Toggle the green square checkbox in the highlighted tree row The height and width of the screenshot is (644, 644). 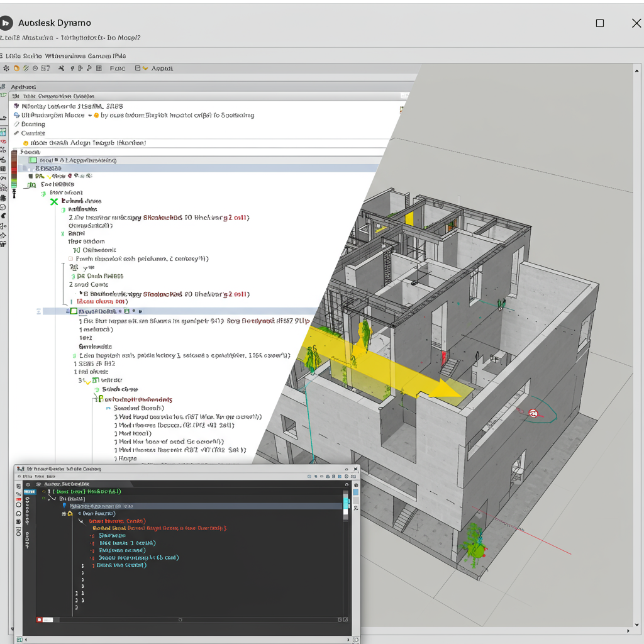tap(74, 311)
